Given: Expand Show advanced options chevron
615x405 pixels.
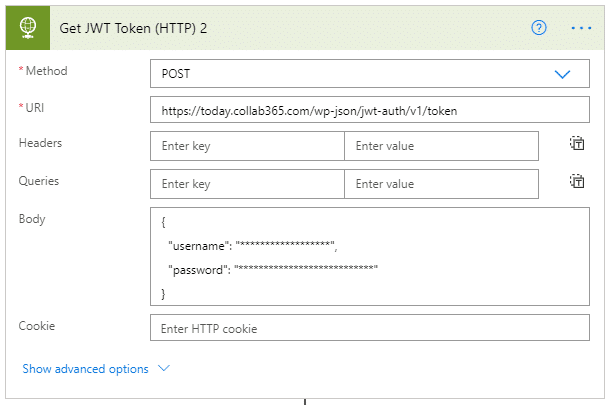Looking at the screenshot, I should click(x=164, y=368).
